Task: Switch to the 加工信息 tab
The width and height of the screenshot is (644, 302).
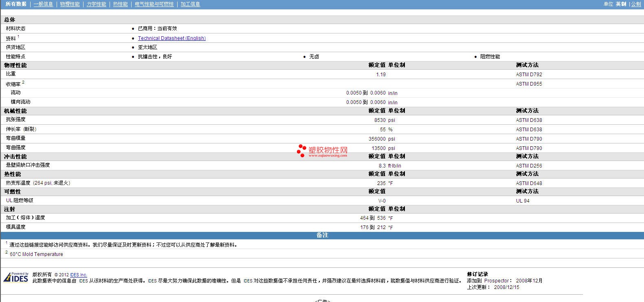Action: tap(190, 4)
